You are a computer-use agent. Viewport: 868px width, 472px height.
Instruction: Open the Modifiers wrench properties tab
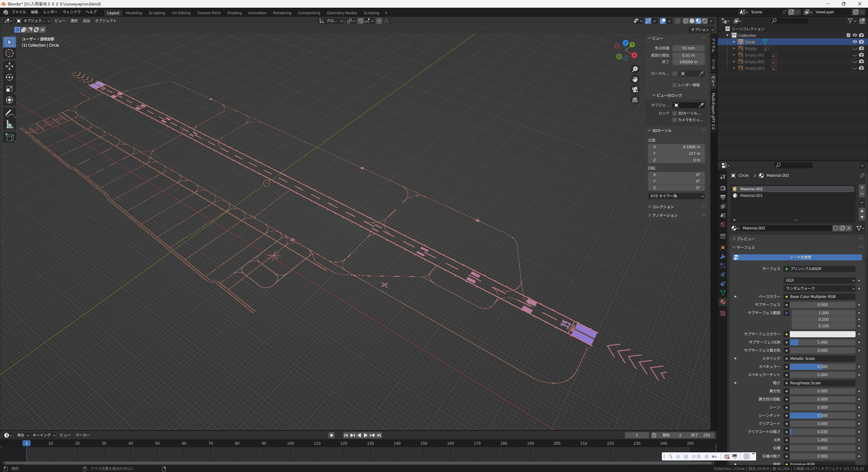coord(723,257)
